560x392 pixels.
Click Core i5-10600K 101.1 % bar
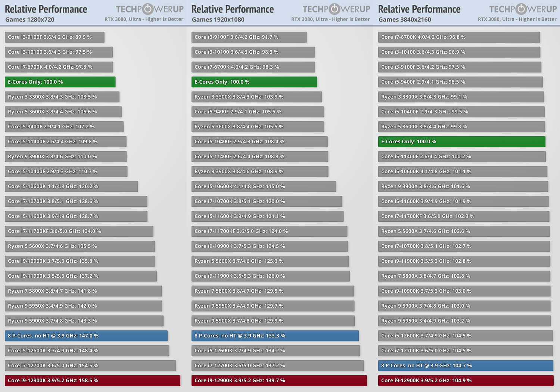pos(463,171)
